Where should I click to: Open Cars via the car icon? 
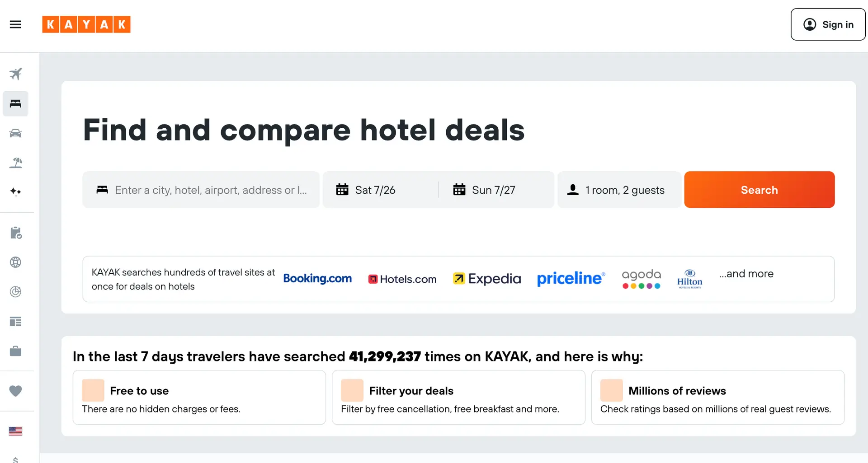[x=15, y=133]
